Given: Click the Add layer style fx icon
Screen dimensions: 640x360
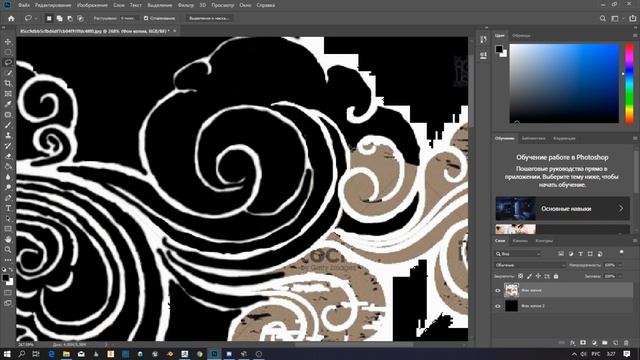Looking at the screenshot, I should click(572, 343).
